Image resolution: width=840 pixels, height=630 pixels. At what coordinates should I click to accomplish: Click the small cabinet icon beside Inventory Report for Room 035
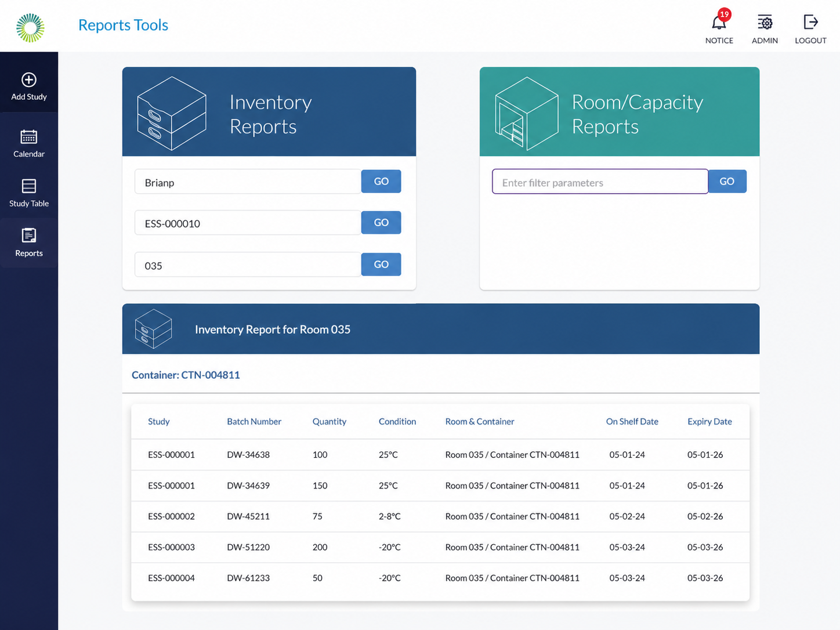click(153, 329)
